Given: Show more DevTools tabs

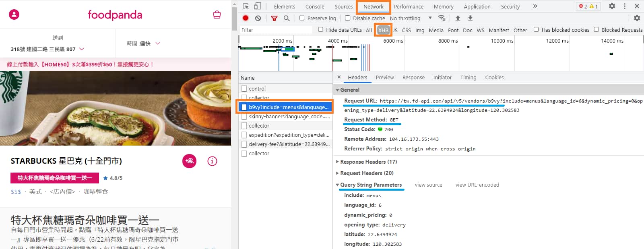Looking at the screenshot, I should [535, 6].
